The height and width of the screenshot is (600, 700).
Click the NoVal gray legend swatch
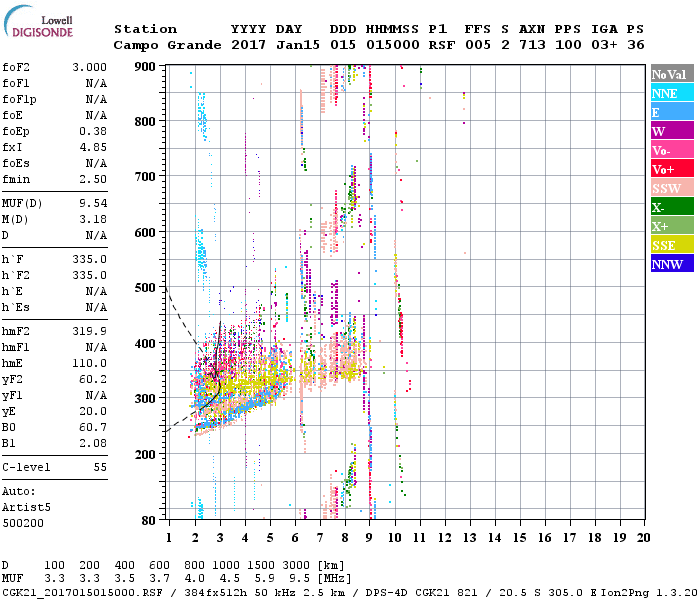pos(671,74)
